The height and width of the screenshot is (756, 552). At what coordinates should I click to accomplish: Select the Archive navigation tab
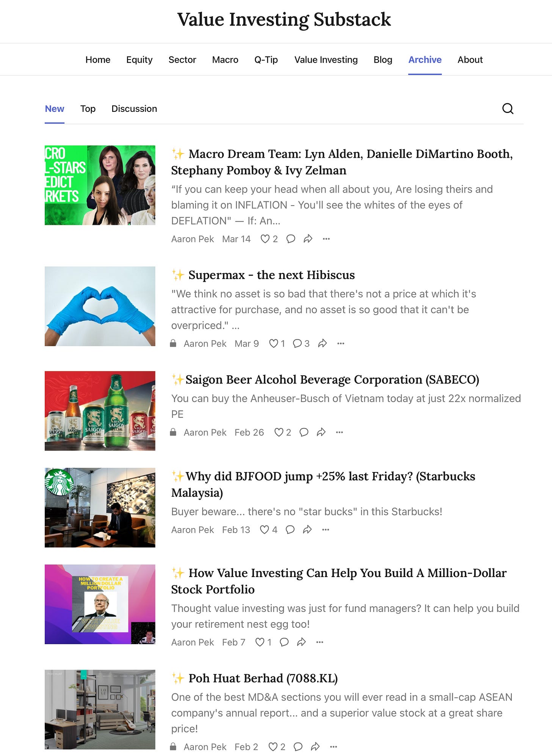click(x=425, y=60)
